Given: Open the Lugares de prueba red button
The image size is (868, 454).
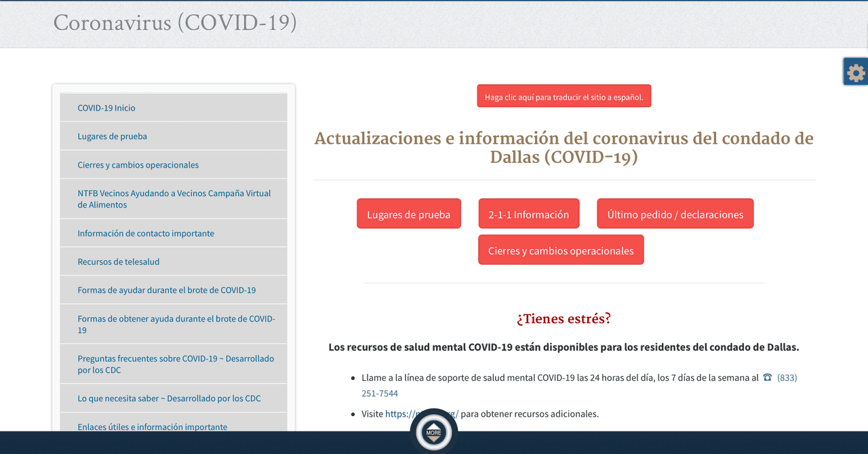Looking at the screenshot, I should coord(408,214).
